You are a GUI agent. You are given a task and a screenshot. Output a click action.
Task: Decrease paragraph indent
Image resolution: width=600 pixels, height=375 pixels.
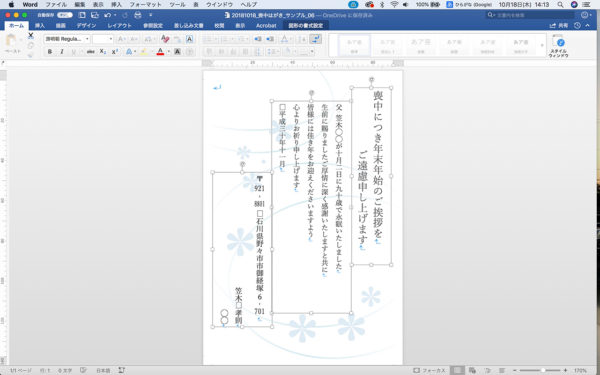[x=258, y=39]
